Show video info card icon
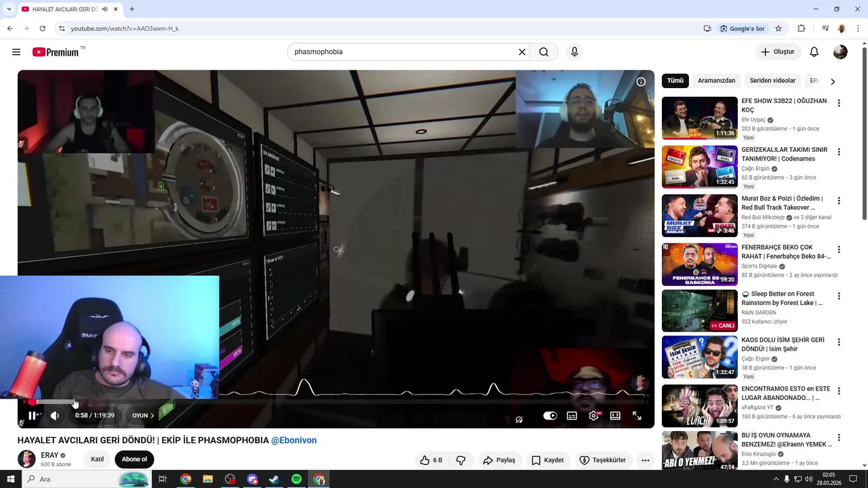Image resolution: width=868 pixels, height=488 pixels. click(641, 82)
